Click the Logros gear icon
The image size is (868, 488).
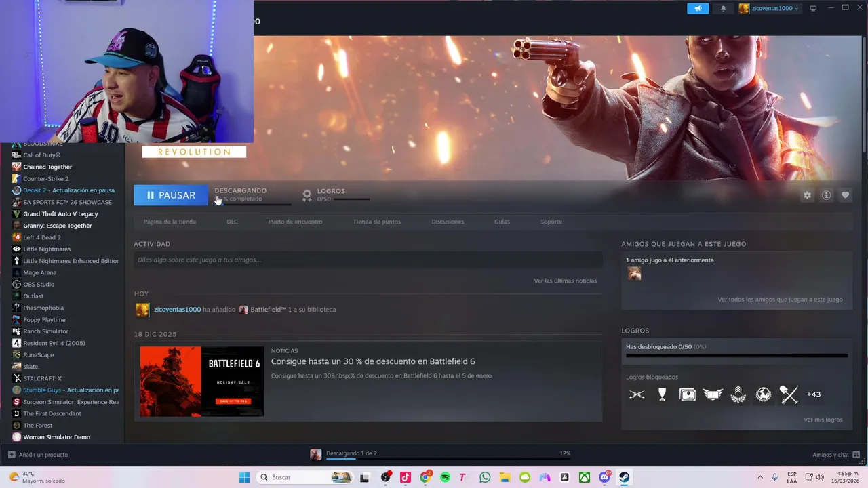[x=307, y=195]
